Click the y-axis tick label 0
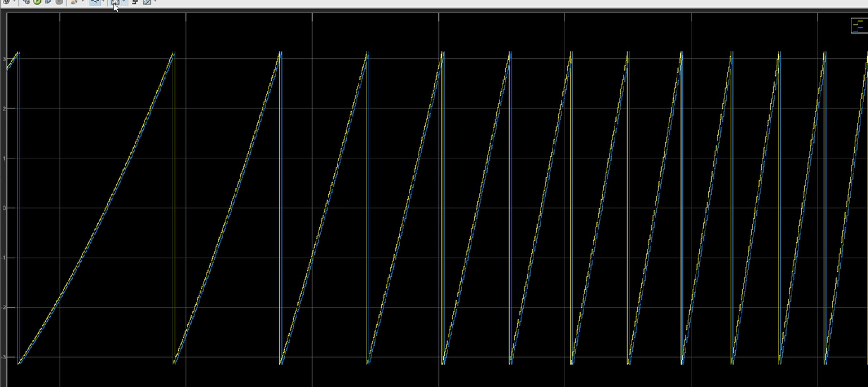868x387 pixels. [4, 208]
